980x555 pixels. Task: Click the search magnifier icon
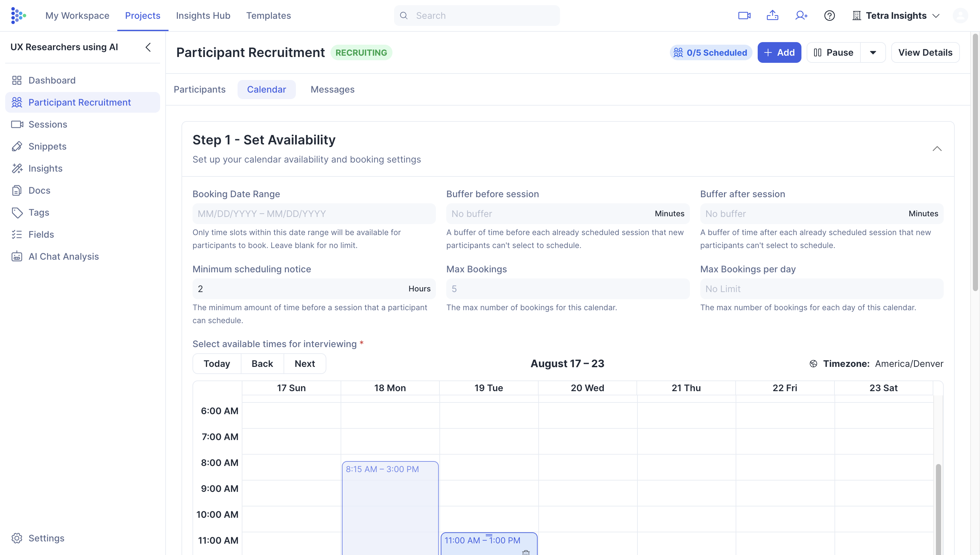403,16
